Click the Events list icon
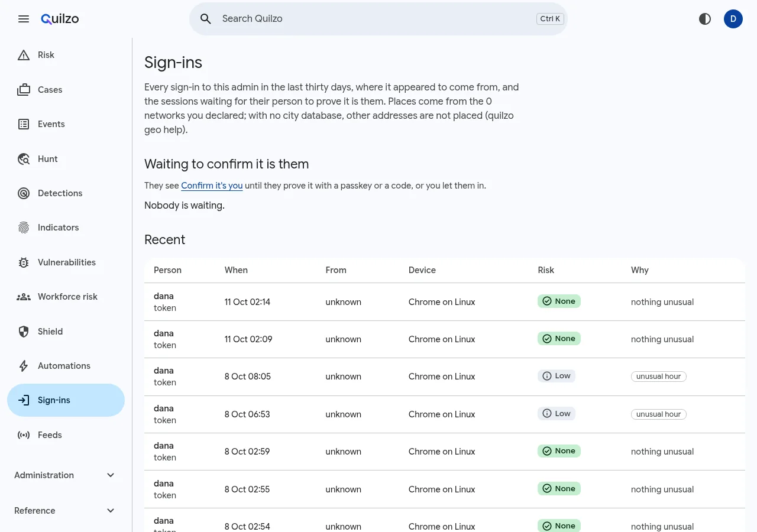Image resolution: width=757 pixels, height=532 pixels. 24,124
